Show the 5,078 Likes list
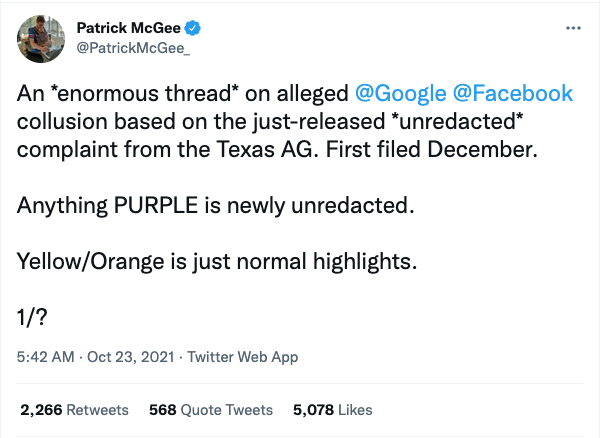 pos(332,409)
